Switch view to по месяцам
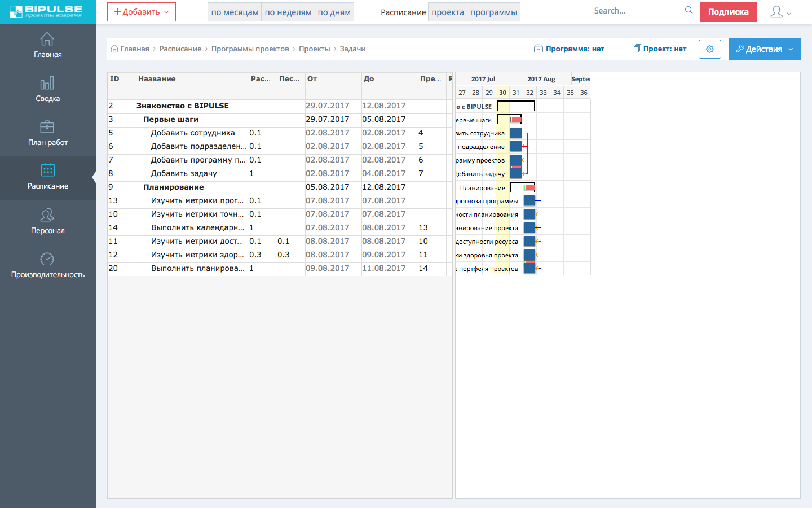Image resolution: width=812 pixels, height=508 pixels. coord(235,12)
